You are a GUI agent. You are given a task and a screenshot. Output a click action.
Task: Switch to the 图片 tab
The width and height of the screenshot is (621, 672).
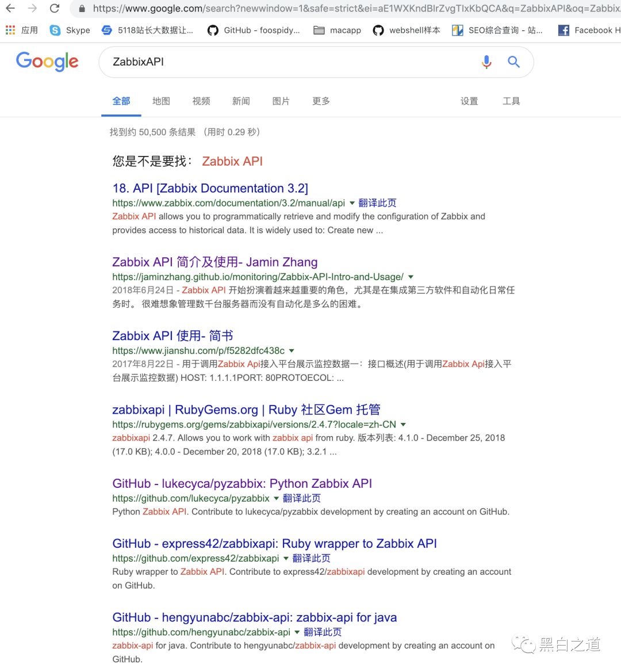click(x=281, y=101)
